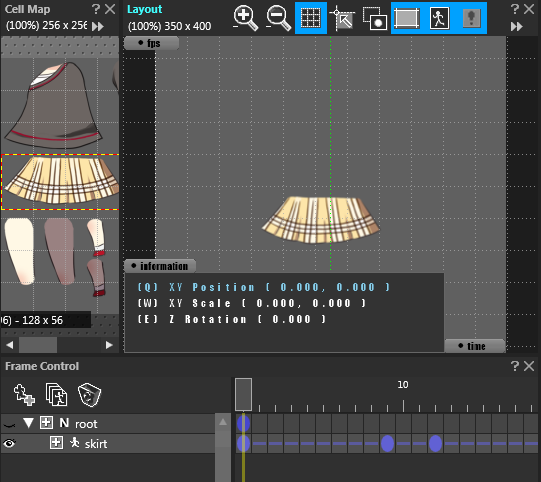Collapse the root node triangle

click(x=28, y=423)
